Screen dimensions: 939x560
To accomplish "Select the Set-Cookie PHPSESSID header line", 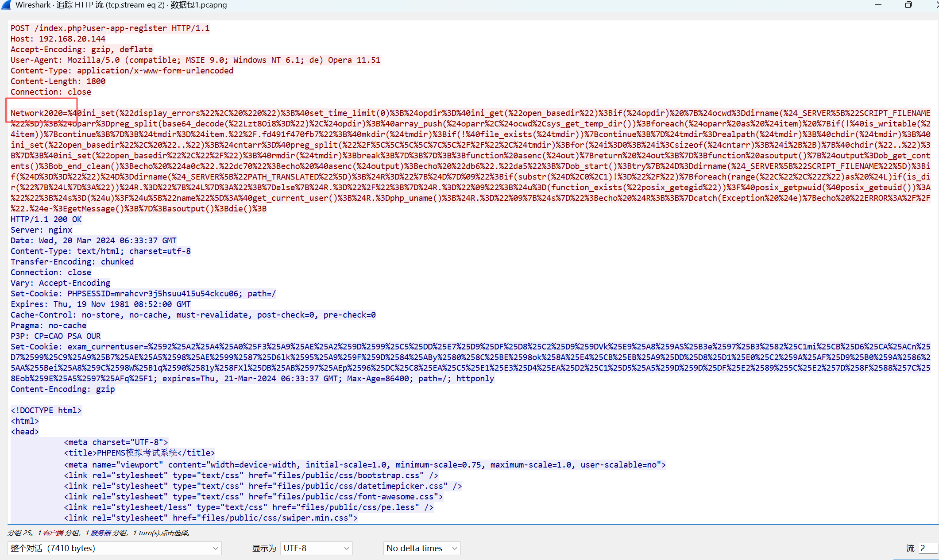I will pyautogui.click(x=143, y=294).
